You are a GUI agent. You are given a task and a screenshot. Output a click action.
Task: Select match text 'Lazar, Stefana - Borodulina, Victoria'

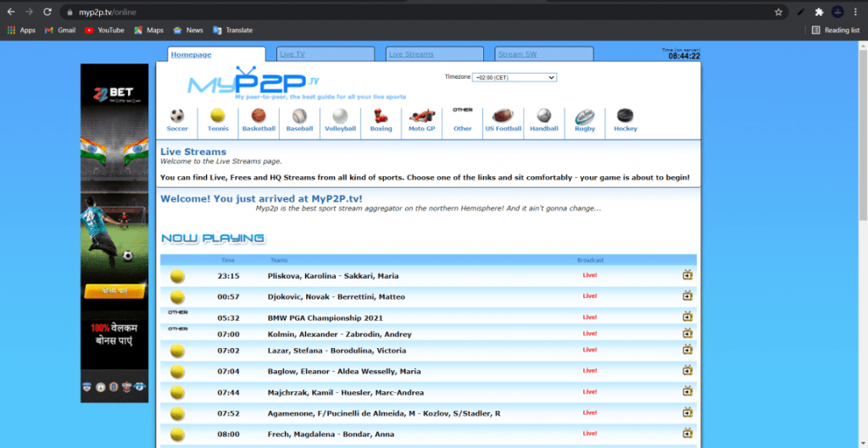pos(337,351)
